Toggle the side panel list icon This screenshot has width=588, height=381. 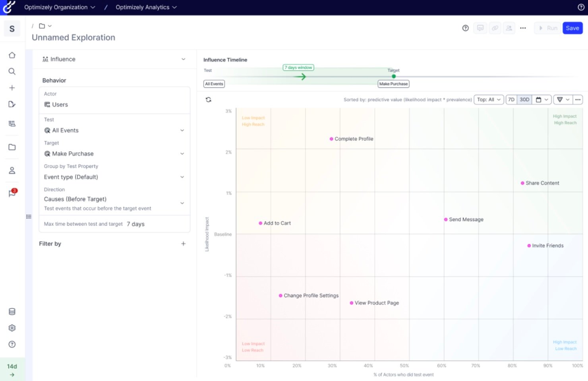29,217
